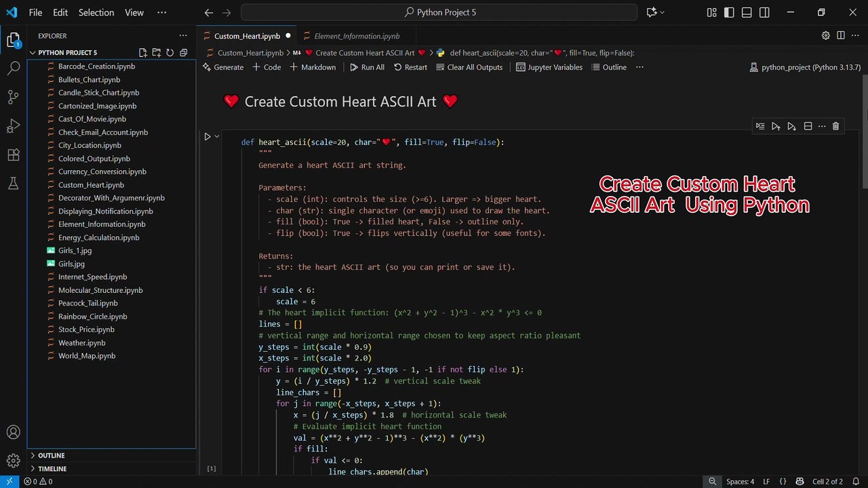Open the View menu
The image size is (868, 488).
tap(134, 12)
